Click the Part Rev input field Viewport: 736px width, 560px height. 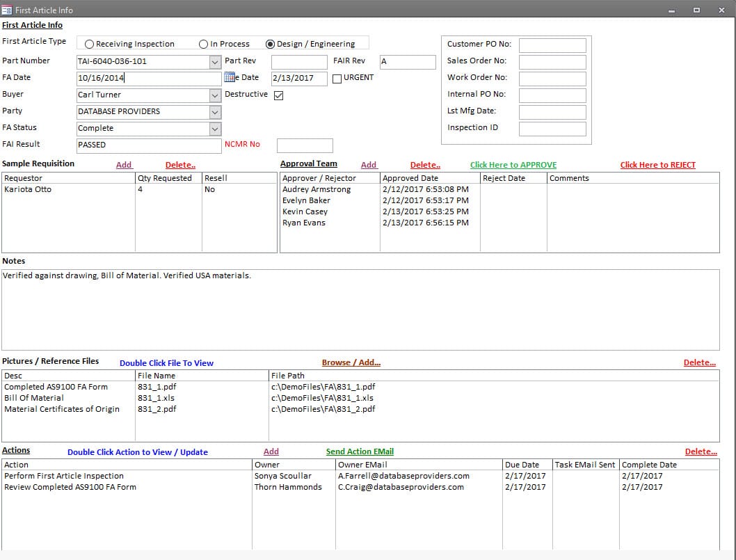pos(299,62)
